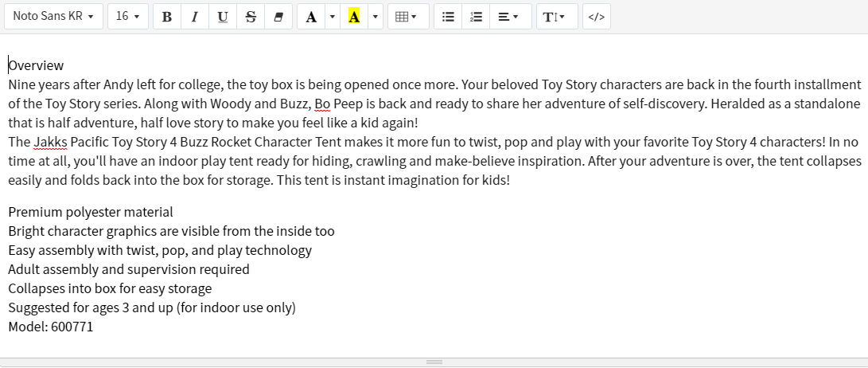This screenshot has width=868, height=368.
Task: Expand the highlight color palette arrow
Action: tap(376, 16)
